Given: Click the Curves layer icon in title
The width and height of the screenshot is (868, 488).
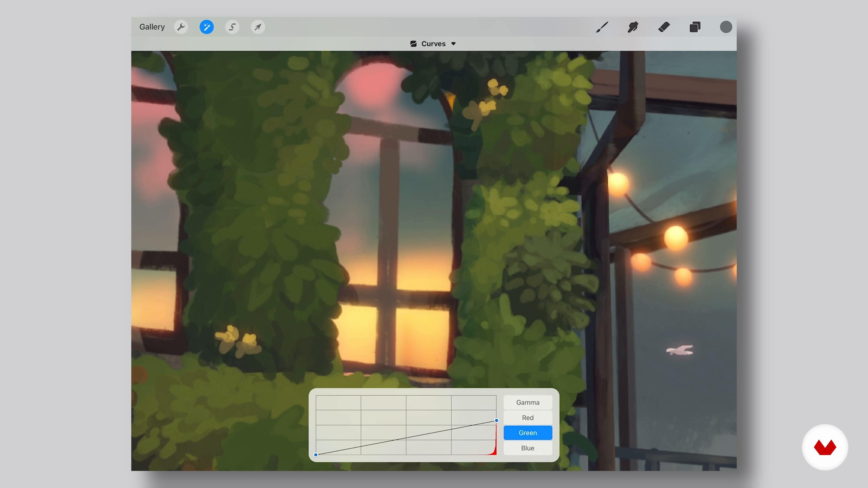Looking at the screenshot, I should pyautogui.click(x=413, y=44).
